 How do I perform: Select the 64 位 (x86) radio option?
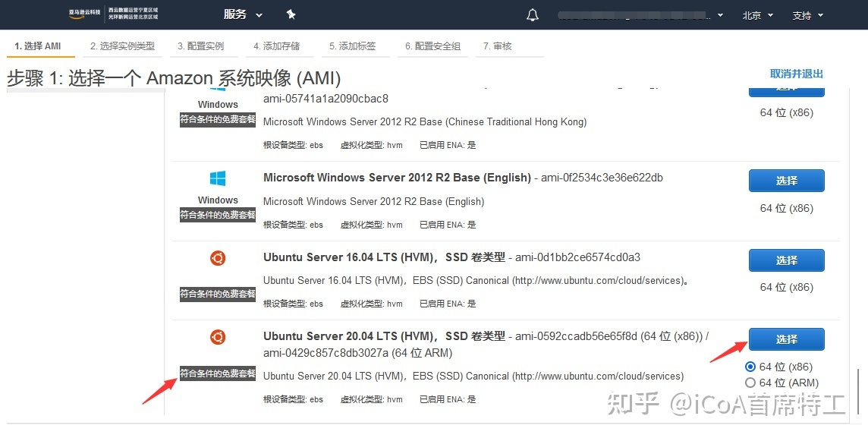coord(750,367)
